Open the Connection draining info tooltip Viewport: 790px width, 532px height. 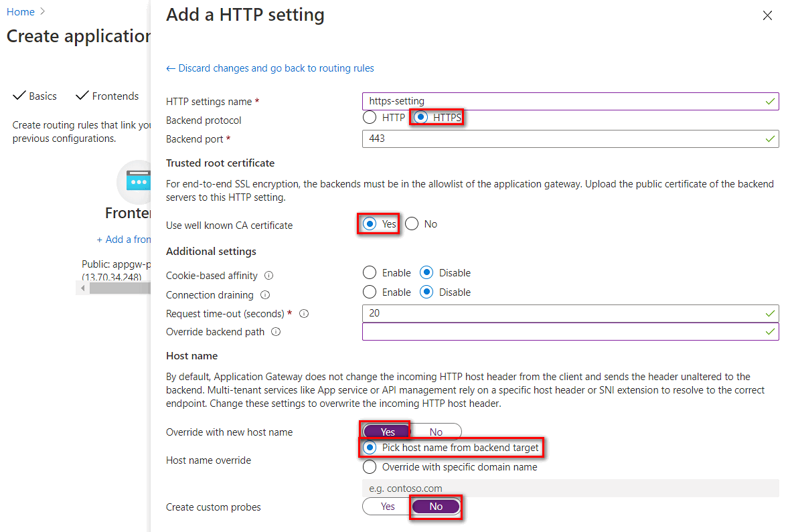coord(265,295)
